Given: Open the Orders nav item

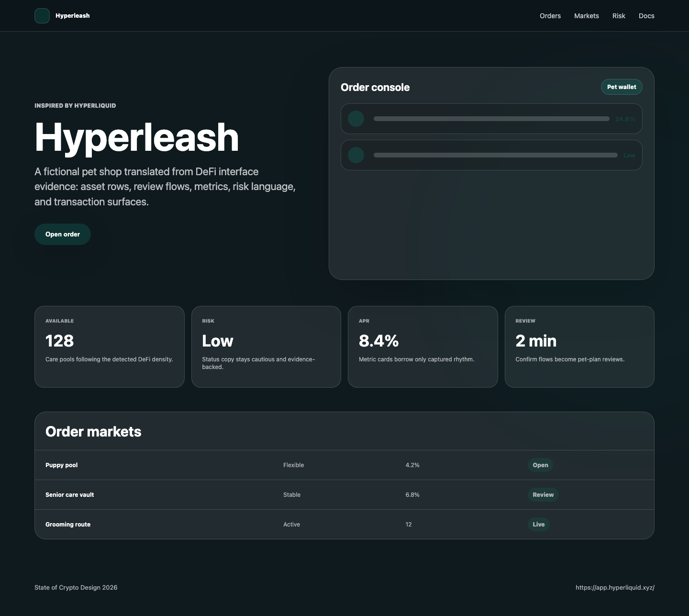Looking at the screenshot, I should coord(550,16).
